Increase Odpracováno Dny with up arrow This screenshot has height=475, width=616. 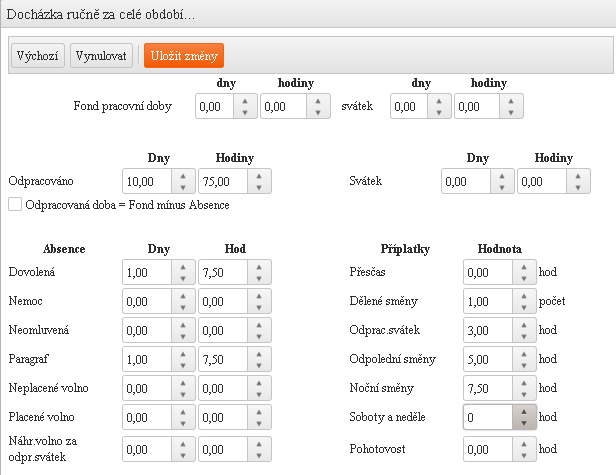point(182,176)
